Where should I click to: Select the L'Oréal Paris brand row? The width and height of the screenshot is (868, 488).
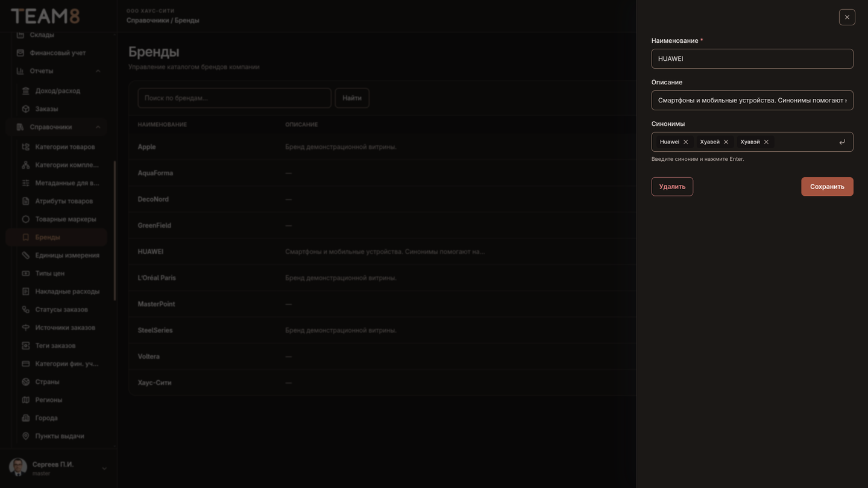(x=382, y=278)
